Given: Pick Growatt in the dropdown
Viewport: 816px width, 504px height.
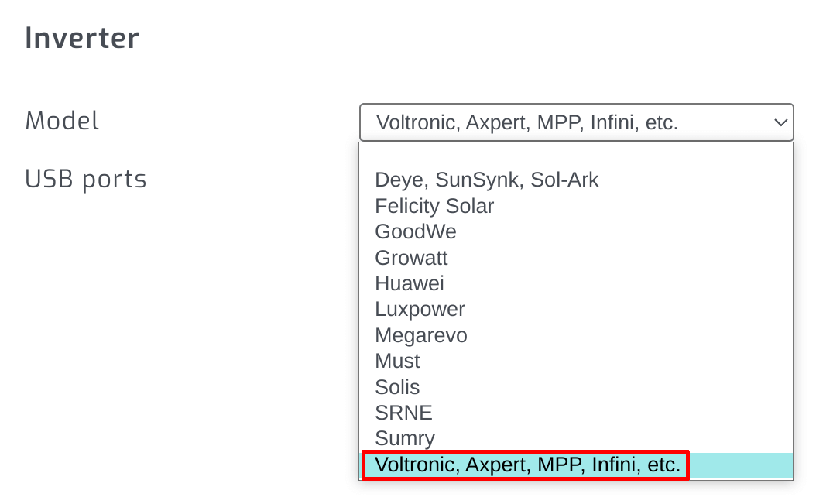Looking at the screenshot, I should (x=411, y=258).
